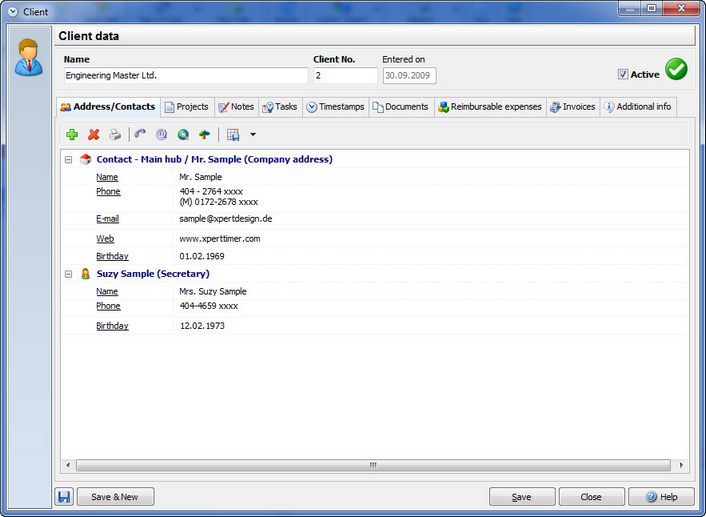Screen dimensions: 706x517
Task: Click the Web field label link
Action: (x=105, y=239)
